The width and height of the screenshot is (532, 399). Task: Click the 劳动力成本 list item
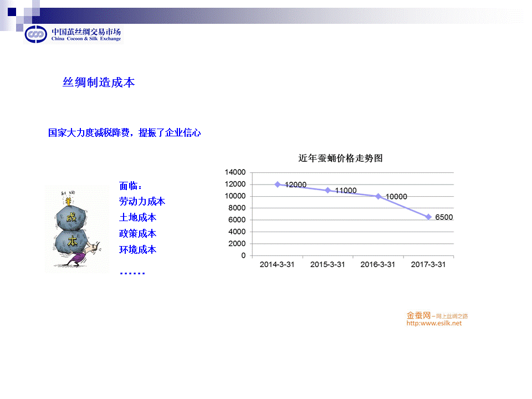142,201
